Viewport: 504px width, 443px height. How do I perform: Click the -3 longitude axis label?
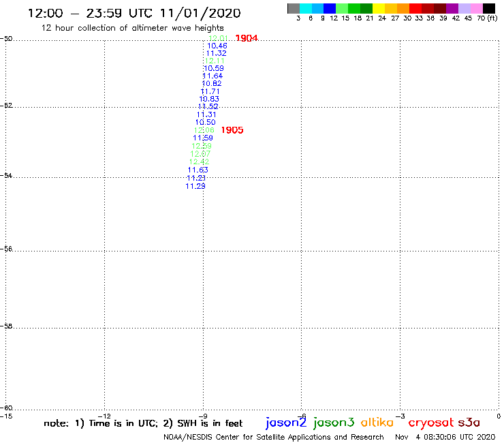coord(400,416)
